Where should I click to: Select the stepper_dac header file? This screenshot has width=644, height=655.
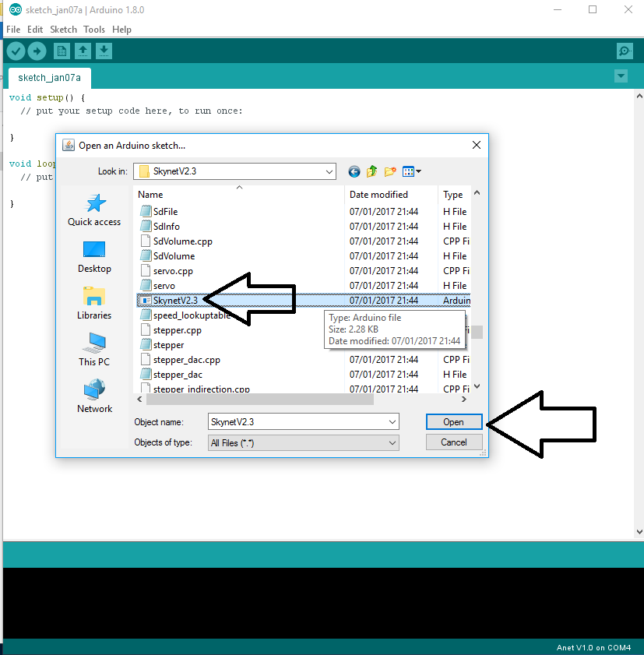178,375
